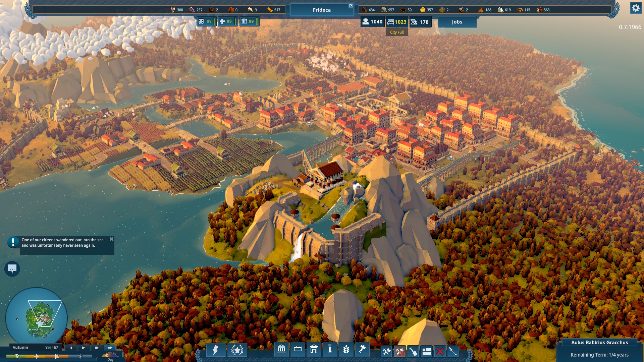Set game to fastest speed
Screen dimensions: 644x362
(x=110, y=348)
